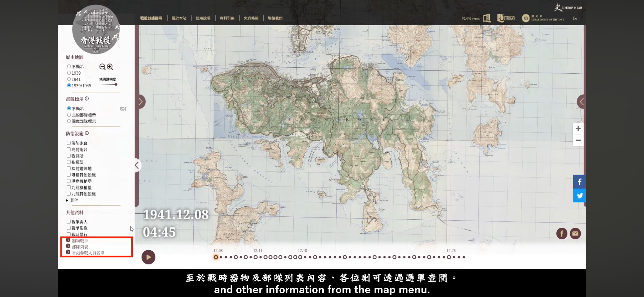Expand the 其他 disclosure triangle
This screenshot has height=297, width=644.
pyautogui.click(x=67, y=200)
